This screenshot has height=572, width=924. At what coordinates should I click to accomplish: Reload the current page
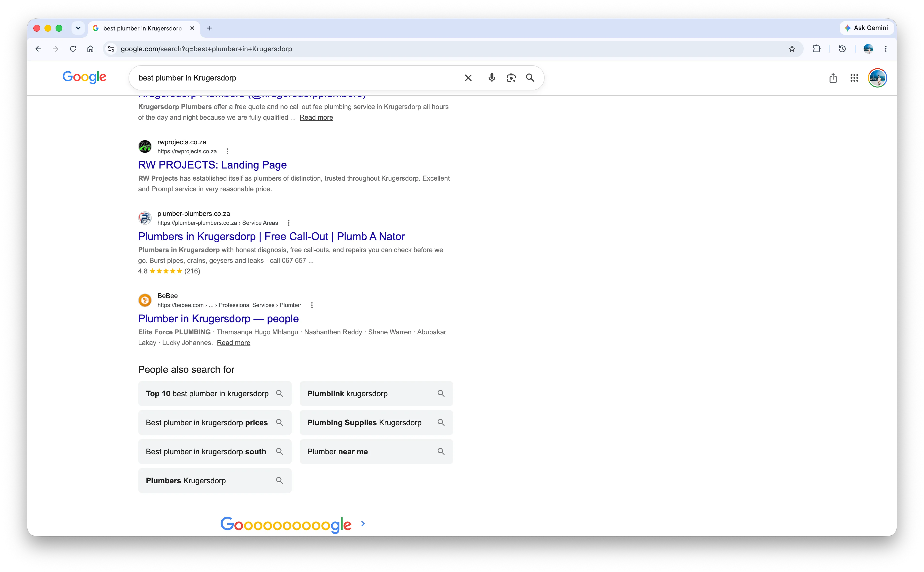pos(73,49)
